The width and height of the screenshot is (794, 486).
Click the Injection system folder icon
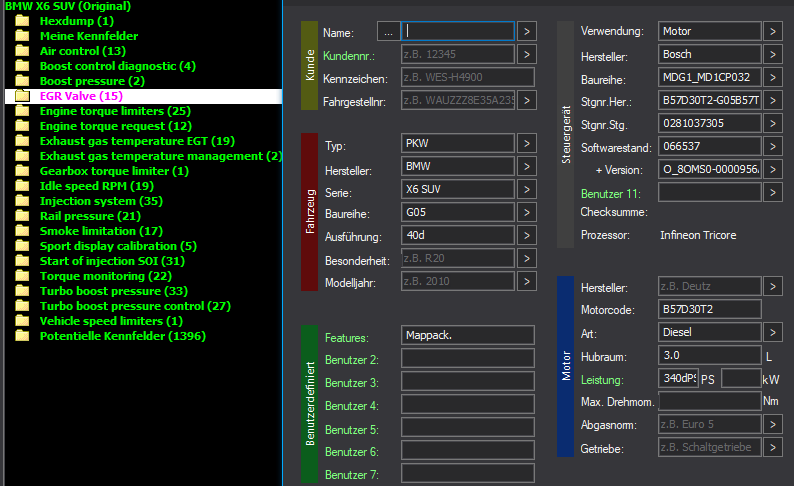[x=22, y=201]
